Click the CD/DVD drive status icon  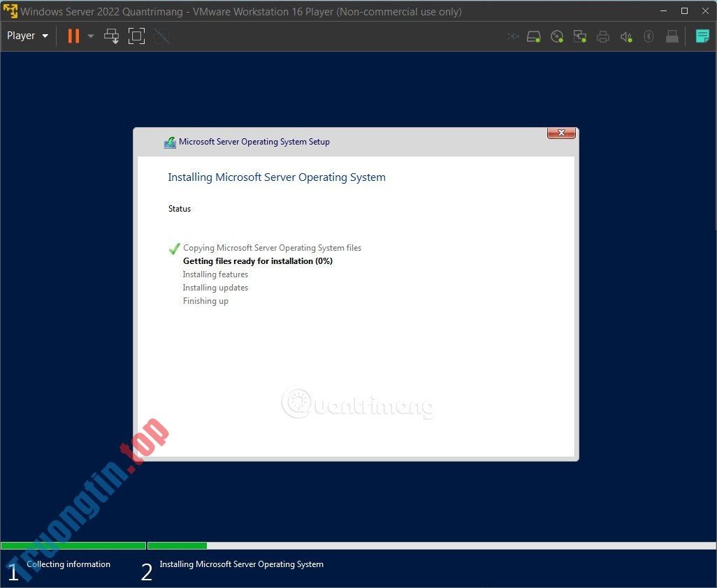(557, 36)
